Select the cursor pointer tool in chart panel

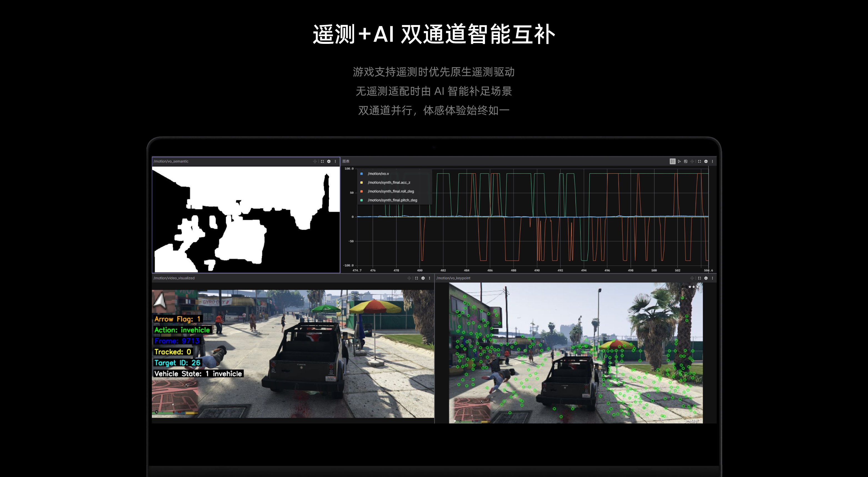[x=679, y=161]
